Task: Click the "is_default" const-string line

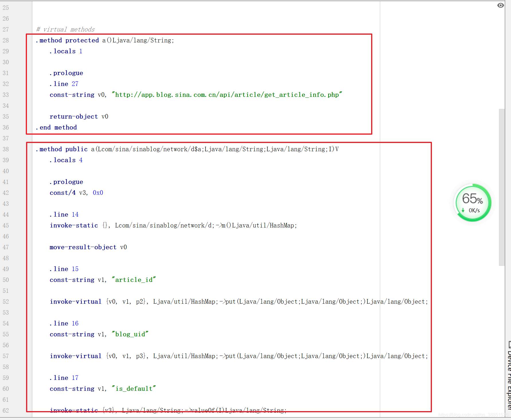Action: tap(103, 389)
